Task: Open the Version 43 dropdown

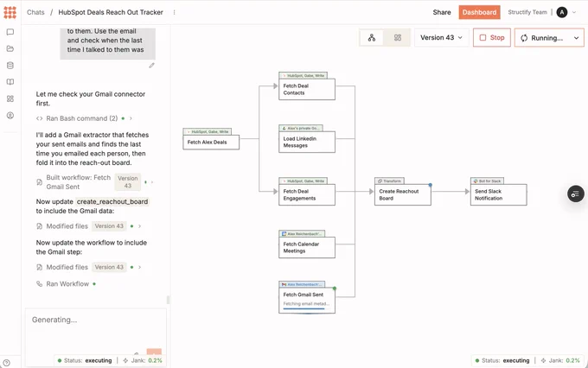Action: [441, 38]
